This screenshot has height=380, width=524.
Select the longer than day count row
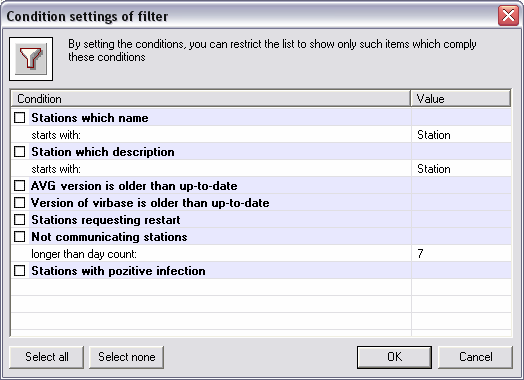pyautogui.click(x=261, y=254)
